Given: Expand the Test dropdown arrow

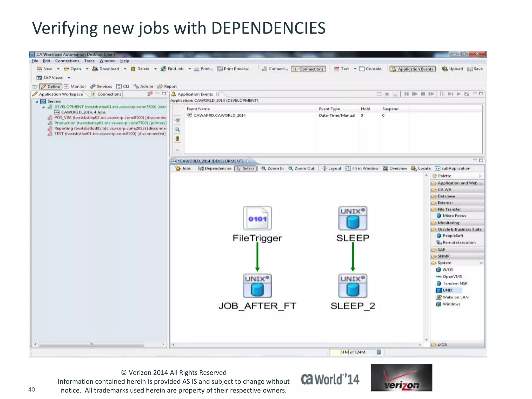Looking at the screenshot, I should click(x=355, y=69).
